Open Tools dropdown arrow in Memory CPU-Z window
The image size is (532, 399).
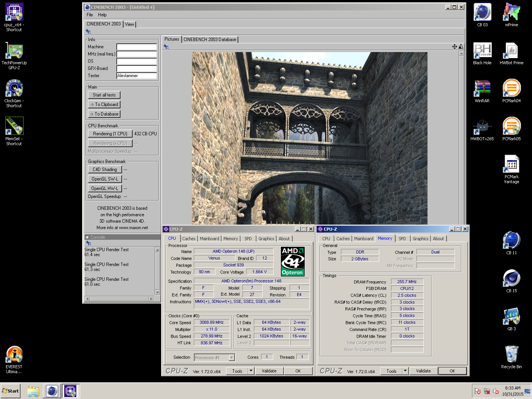coord(405,371)
